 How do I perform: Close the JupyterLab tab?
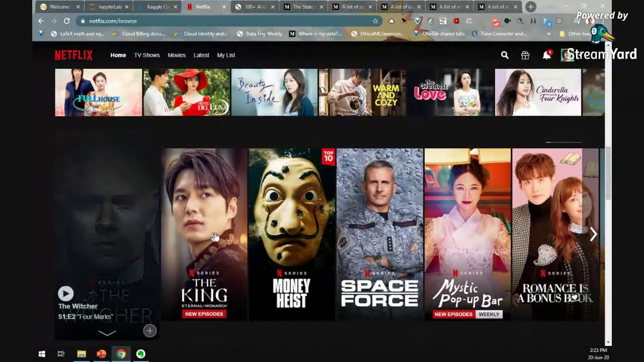[126, 7]
